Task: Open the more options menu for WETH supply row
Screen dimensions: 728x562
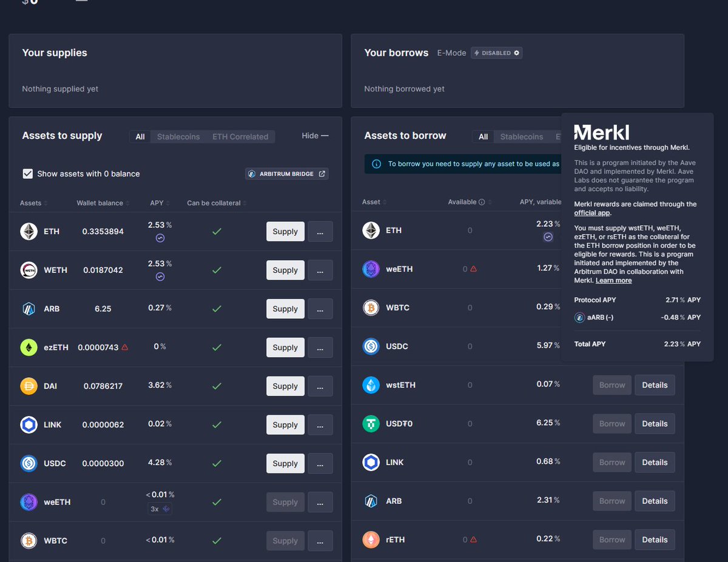Action: [320, 270]
